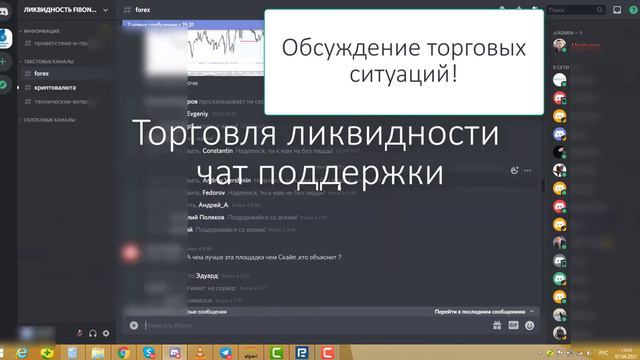The image size is (640, 360).
Task: Switch to Discord taskbar button
Action: click(x=175, y=353)
